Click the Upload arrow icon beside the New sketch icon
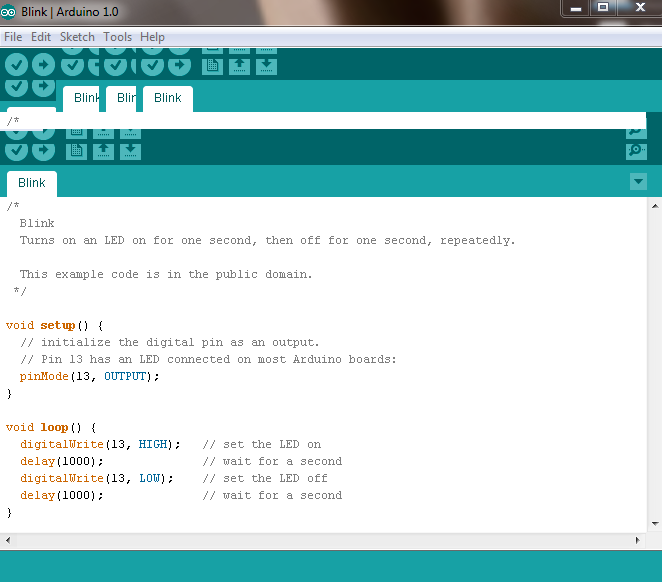The width and height of the screenshot is (662, 582). click(x=43, y=151)
